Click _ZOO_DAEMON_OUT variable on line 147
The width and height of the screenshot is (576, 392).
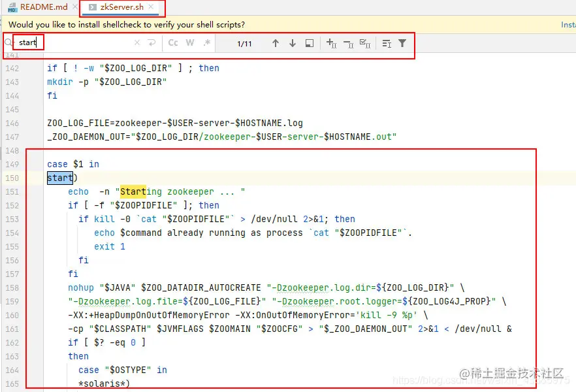86,137
